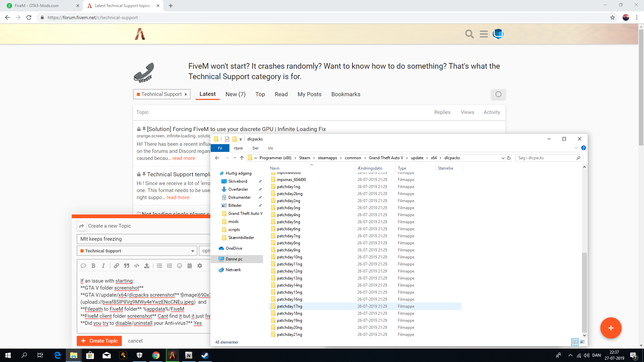Image resolution: width=644 pixels, height=362 pixels.
Task: Open quick access toolbar customize dropdown
Action: (x=240, y=139)
